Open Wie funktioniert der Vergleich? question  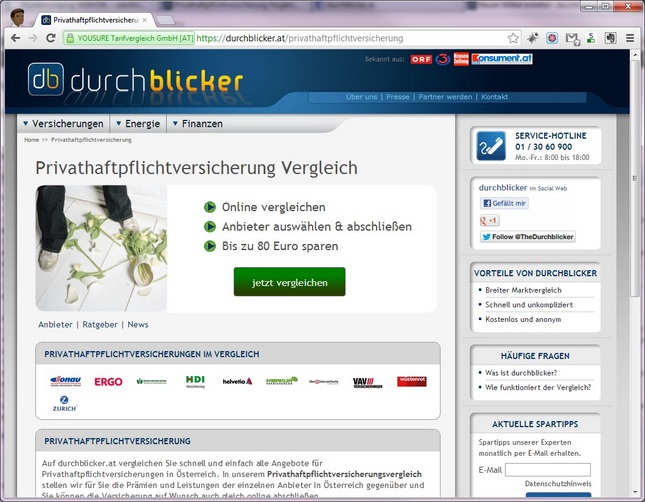[x=538, y=387]
